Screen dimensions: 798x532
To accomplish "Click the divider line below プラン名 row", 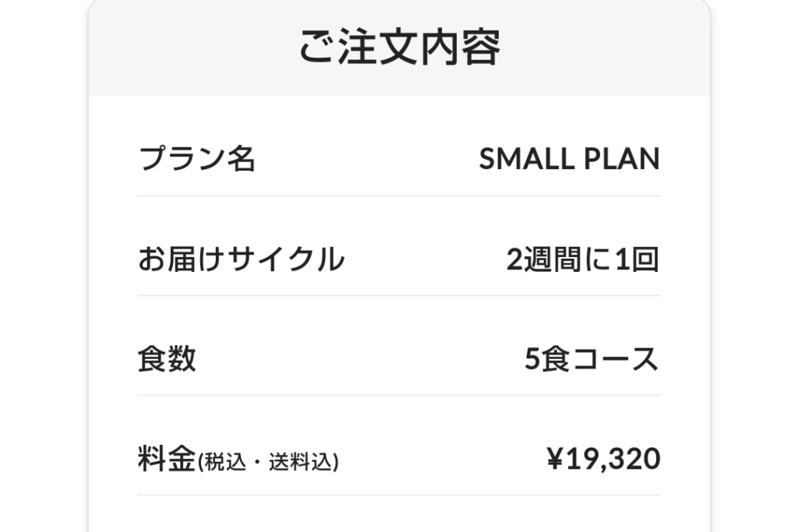I will point(399,196).
